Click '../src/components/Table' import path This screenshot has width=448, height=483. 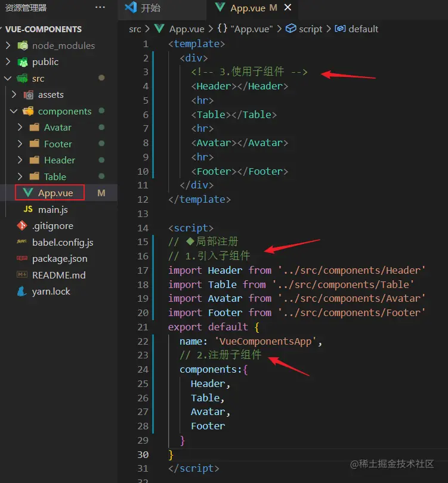pyautogui.click(x=343, y=284)
